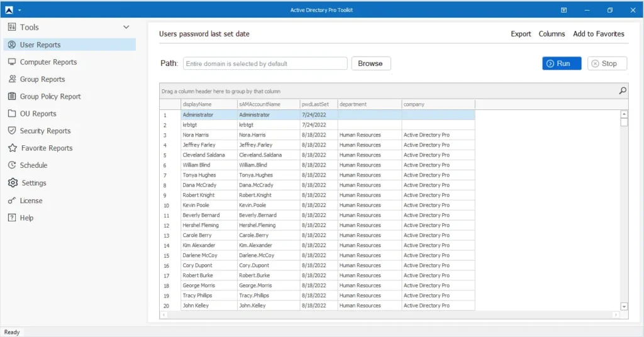Viewport: 644px width, 337px height.
Task: Sort by the department column header
Action: [369, 104]
